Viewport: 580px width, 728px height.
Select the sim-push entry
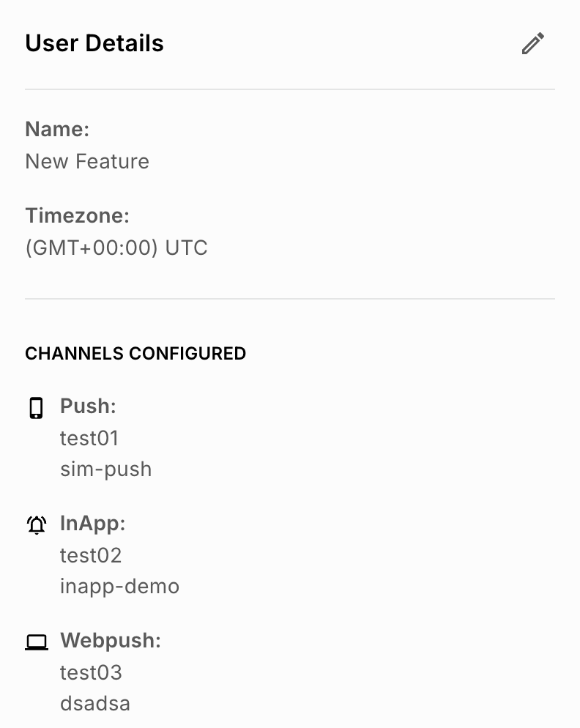106,469
